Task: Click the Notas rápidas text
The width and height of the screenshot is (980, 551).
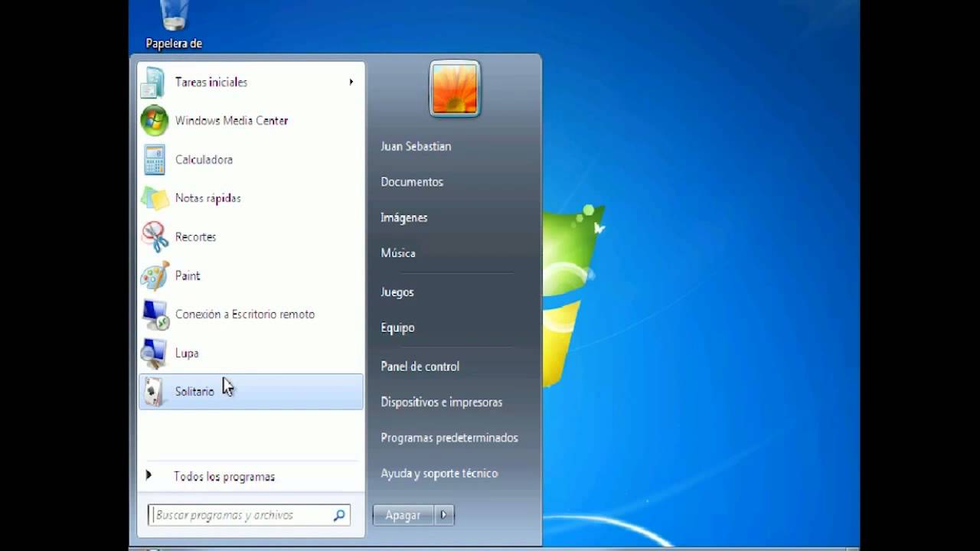Action: (x=208, y=198)
